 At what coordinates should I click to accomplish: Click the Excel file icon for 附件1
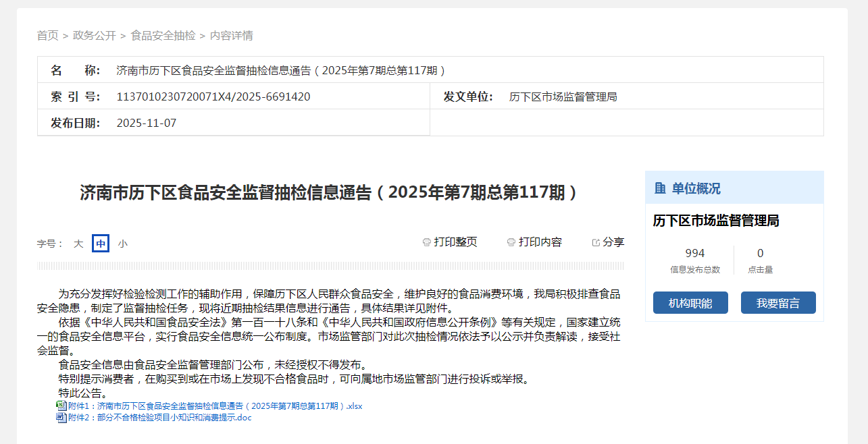click(61, 406)
